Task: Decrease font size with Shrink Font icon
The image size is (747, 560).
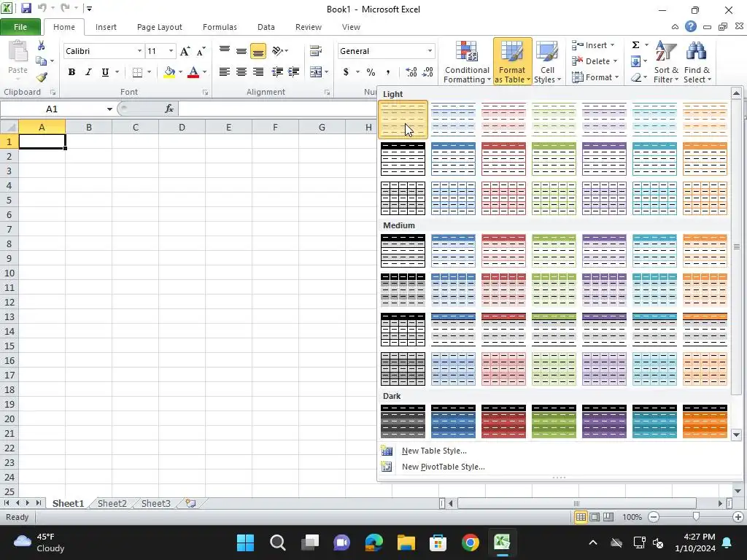Action: click(x=201, y=52)
